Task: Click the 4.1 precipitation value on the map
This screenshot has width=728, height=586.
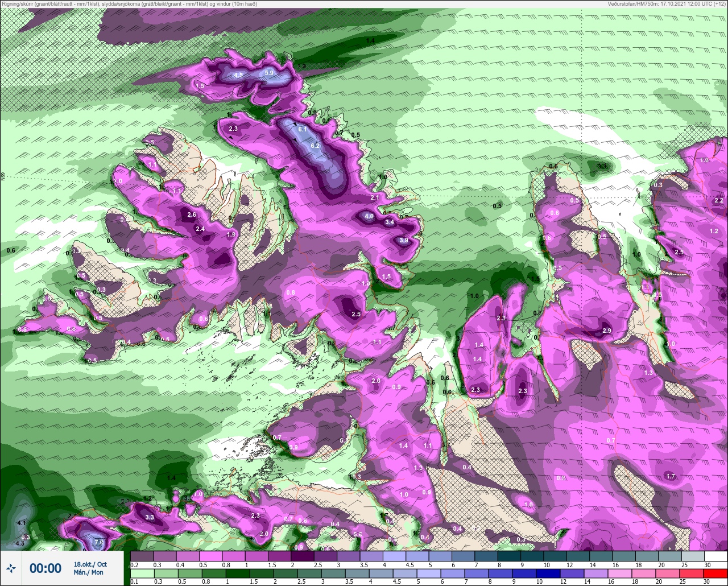Action: (x=22, y=523)
